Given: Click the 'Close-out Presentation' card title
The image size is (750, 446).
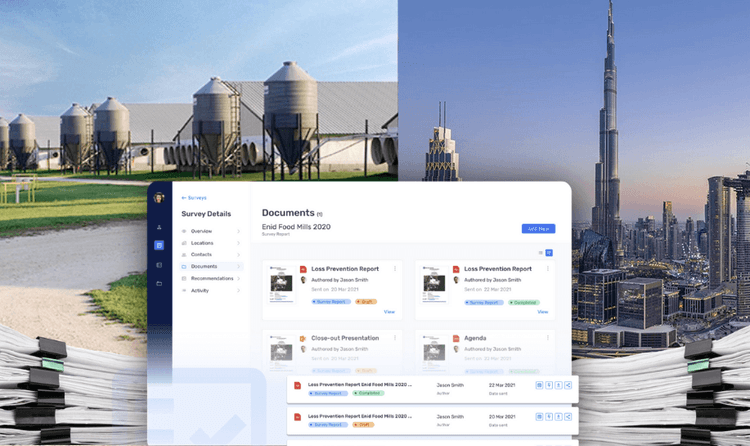Looking at the screenshot, I should pos(345,338).
